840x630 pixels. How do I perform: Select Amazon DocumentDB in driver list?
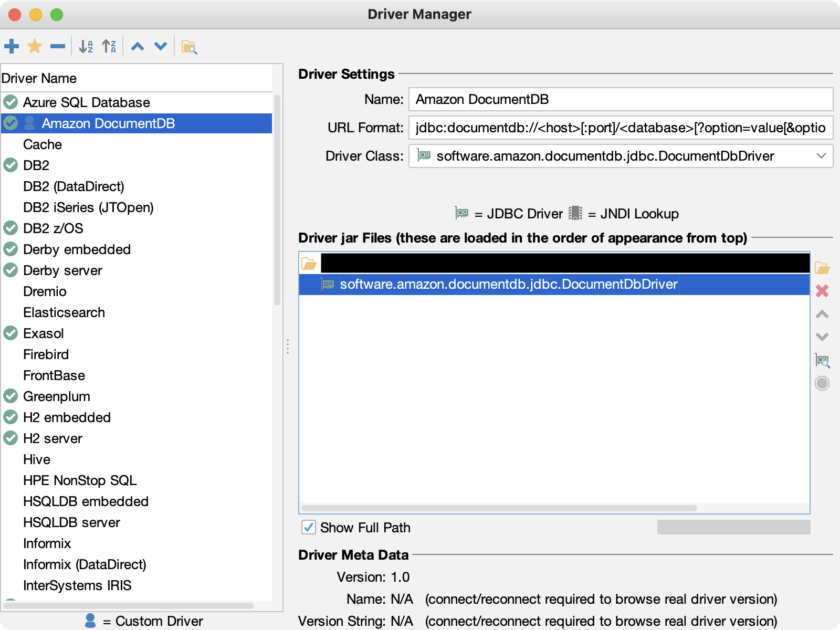click(136, 123)
